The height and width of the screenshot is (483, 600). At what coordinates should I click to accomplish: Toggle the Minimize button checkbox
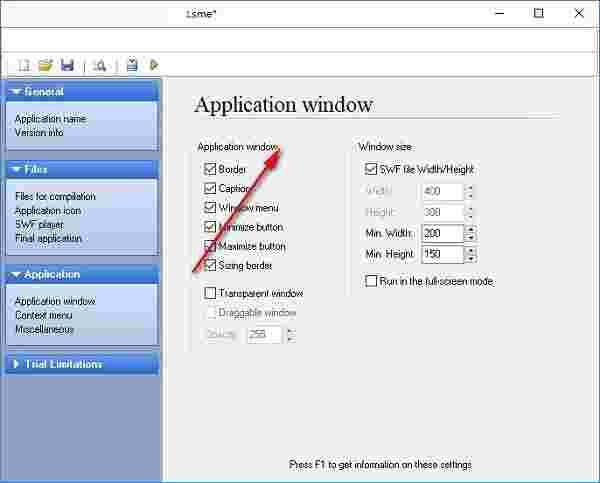click(x=210, y=227)
